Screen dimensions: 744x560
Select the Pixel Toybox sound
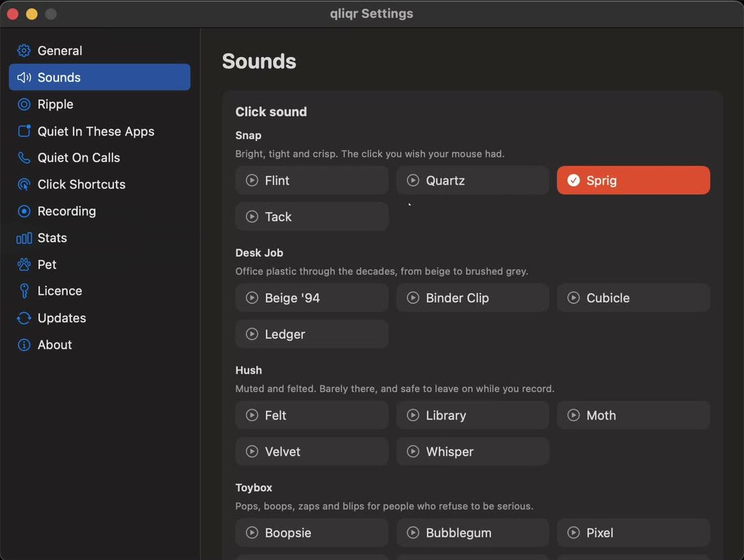[634, 533]
